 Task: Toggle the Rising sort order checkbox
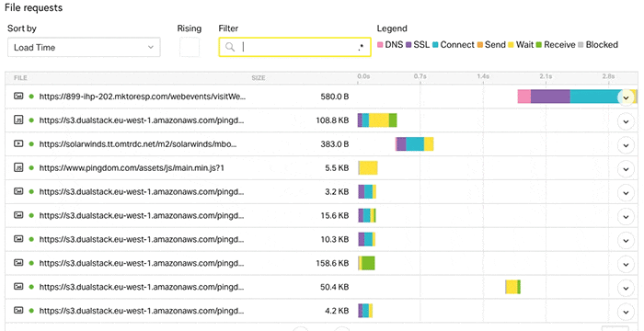point(190,47)
